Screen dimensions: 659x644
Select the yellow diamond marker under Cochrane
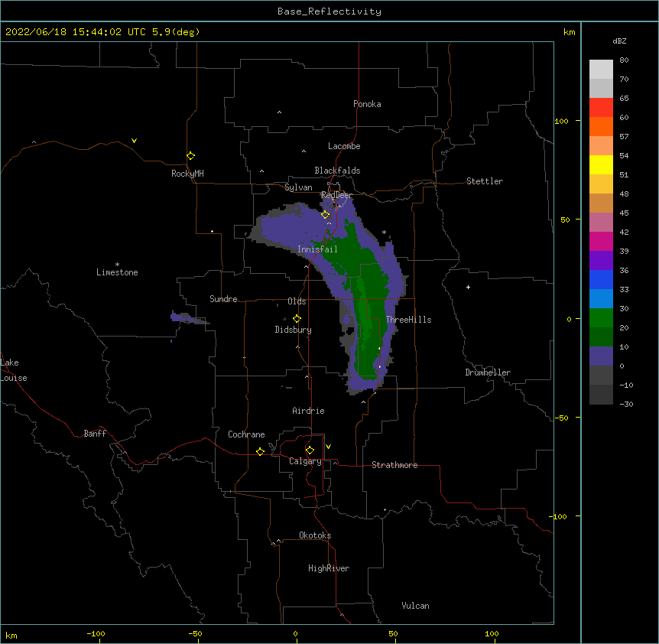pyautogui.click(x=260, y=451)
